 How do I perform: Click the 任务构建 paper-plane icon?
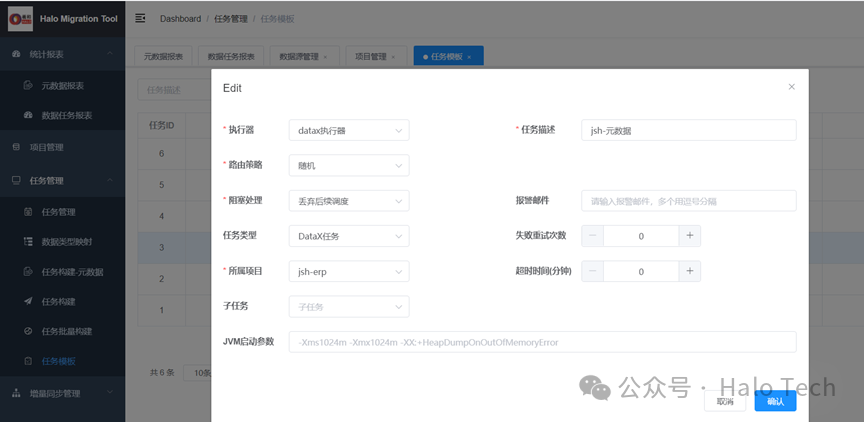pos(29,301)
